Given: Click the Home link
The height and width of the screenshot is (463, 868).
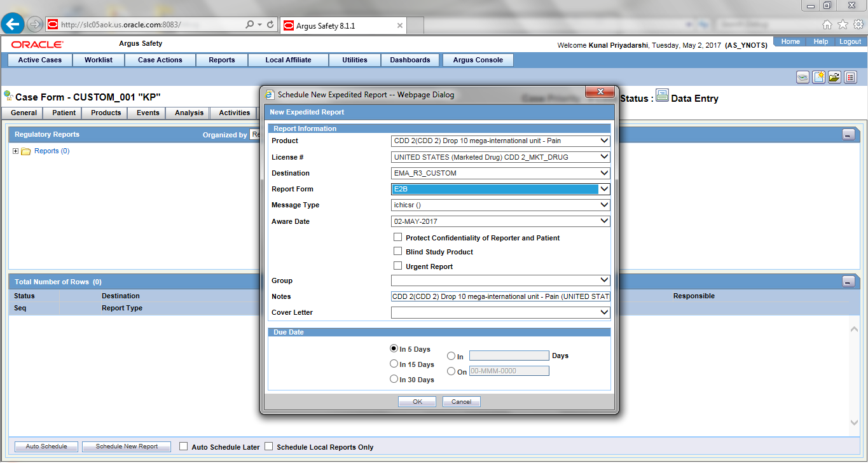Looking at the screenshot, I should point(790,41).
